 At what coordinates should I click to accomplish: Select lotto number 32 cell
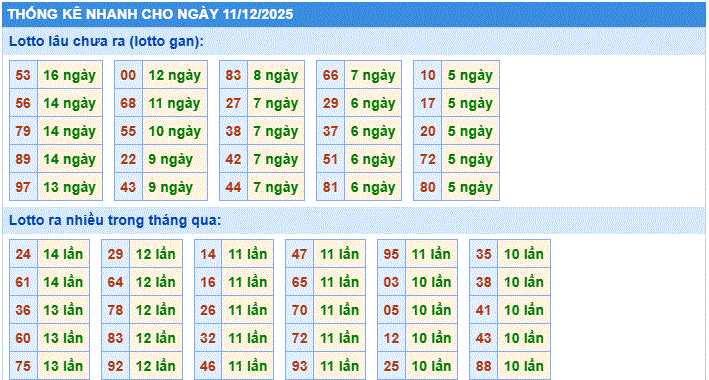pos(208,338)
